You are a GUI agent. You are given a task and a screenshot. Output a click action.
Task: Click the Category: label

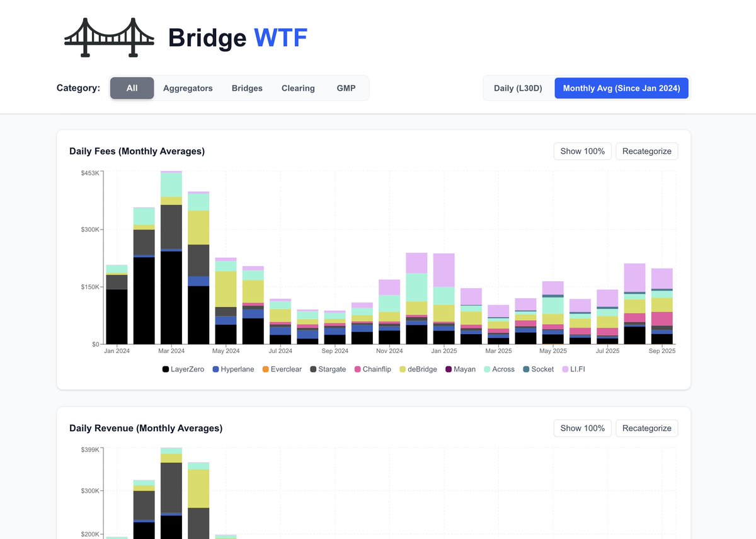click(x=78, y=88)
